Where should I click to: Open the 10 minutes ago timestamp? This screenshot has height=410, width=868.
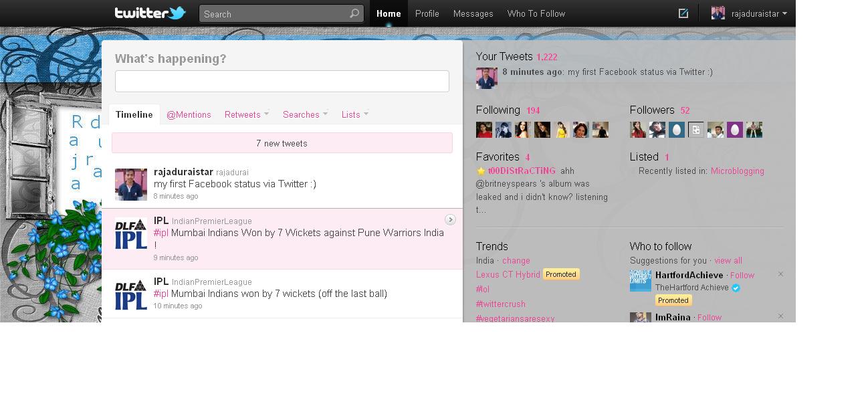[x=178, y=306]
